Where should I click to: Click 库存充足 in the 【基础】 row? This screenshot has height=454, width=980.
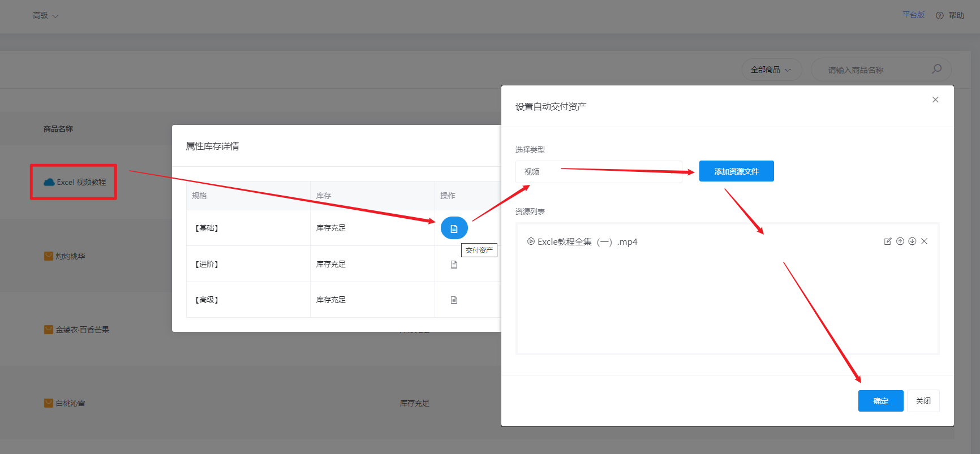tap(331, 228)
